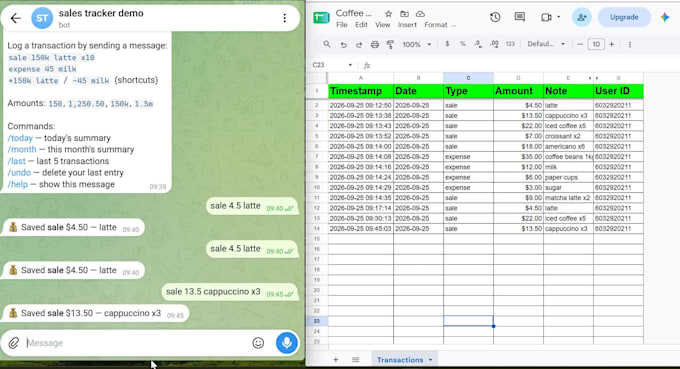Tap the /today command link
Viewport: 680px width, 369px height.
pyautogui.click(x=20, y=138)
